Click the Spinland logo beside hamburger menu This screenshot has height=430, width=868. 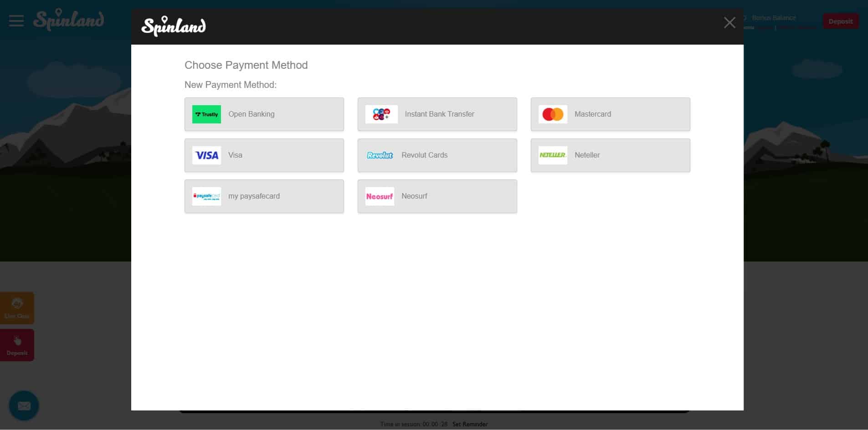click(x=69, y=20)
